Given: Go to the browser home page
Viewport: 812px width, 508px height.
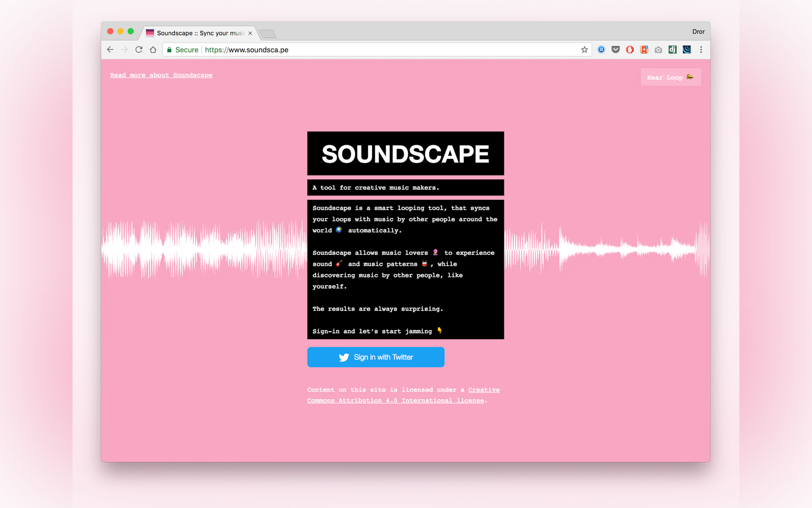Looking at the screenshot, I should pyautogui.click(x=153, y=50).
